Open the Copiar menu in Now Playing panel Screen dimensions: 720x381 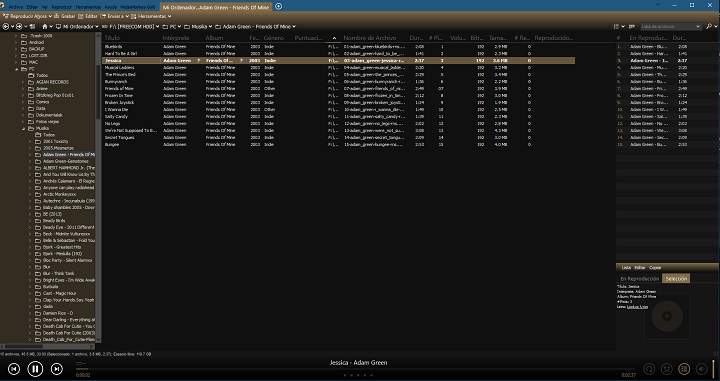point(655,268)
